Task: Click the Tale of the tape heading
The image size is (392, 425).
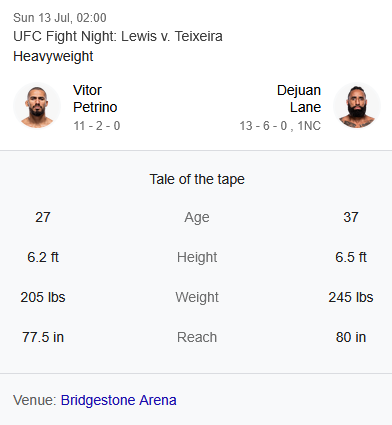Action: click(x=197, y=179)
